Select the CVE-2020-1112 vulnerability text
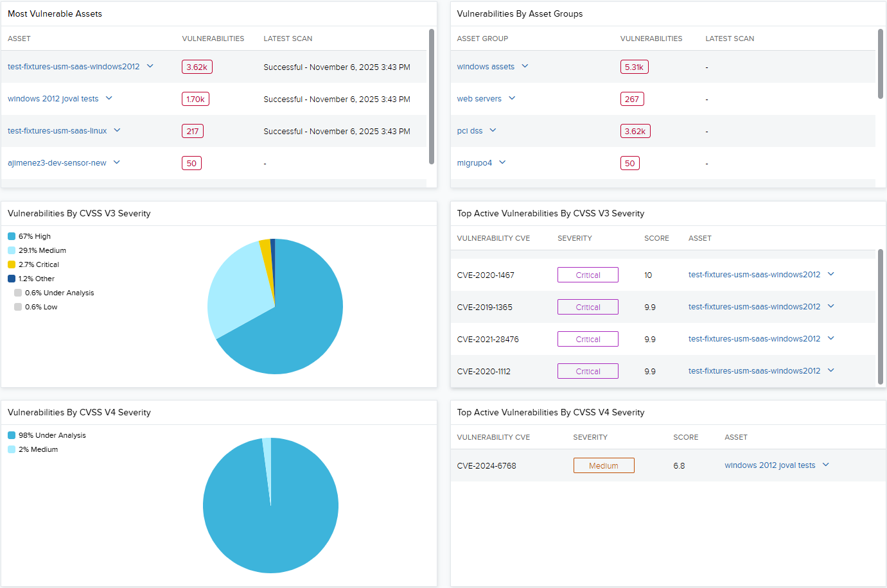 point(484,372)
